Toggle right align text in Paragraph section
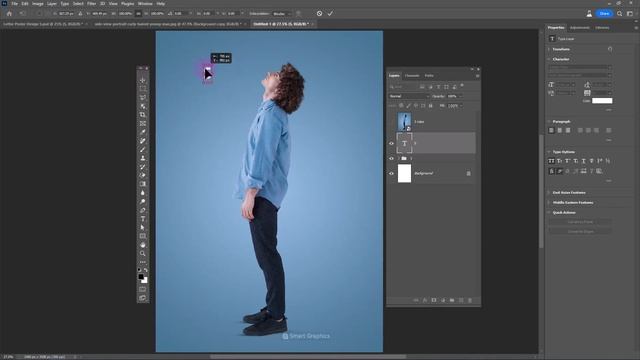640x360 pixels. pos(568,130)
